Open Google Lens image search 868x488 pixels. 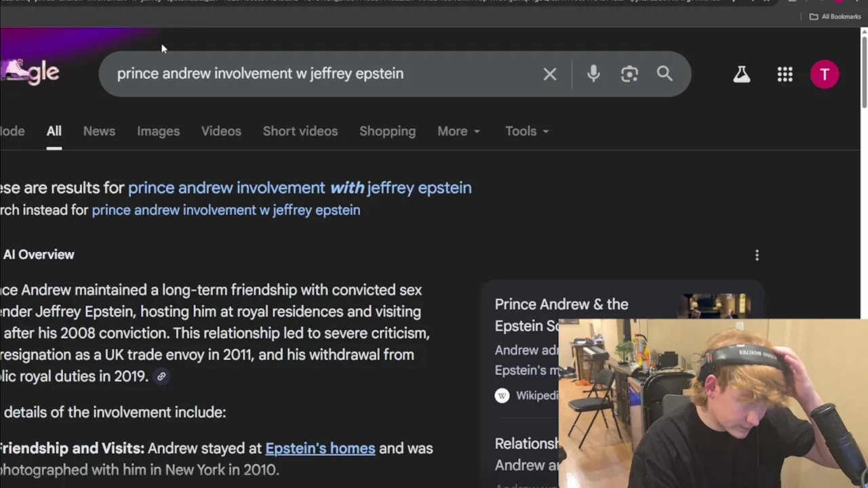point(629,74)
